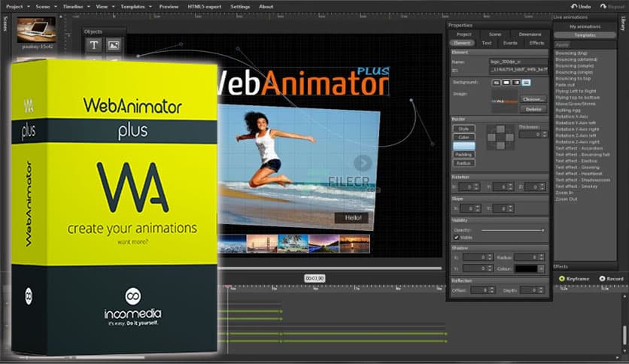Viewport: 629px width, 364px height.
Task: Click element Name input field
Action: point(518,62)
